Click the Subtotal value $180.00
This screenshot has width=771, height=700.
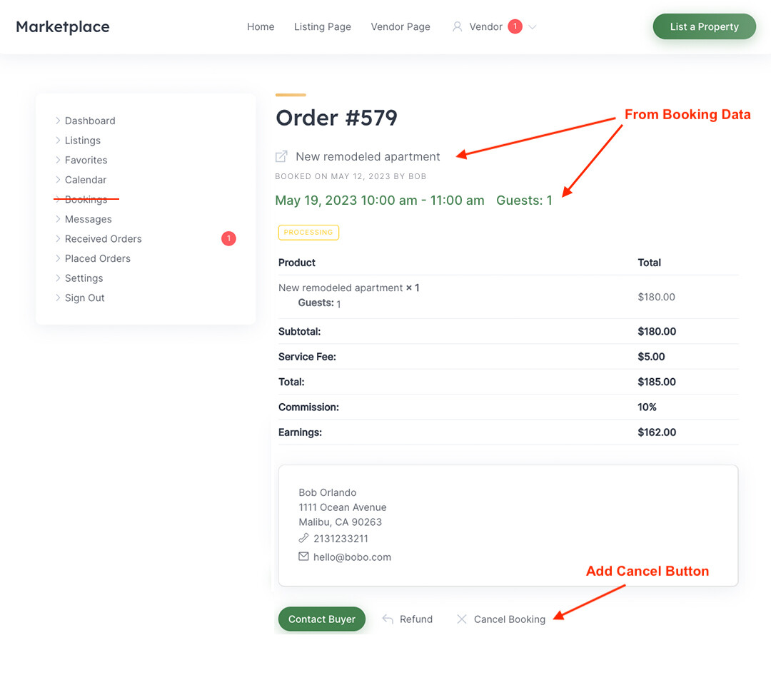click(x=657, y=331)
